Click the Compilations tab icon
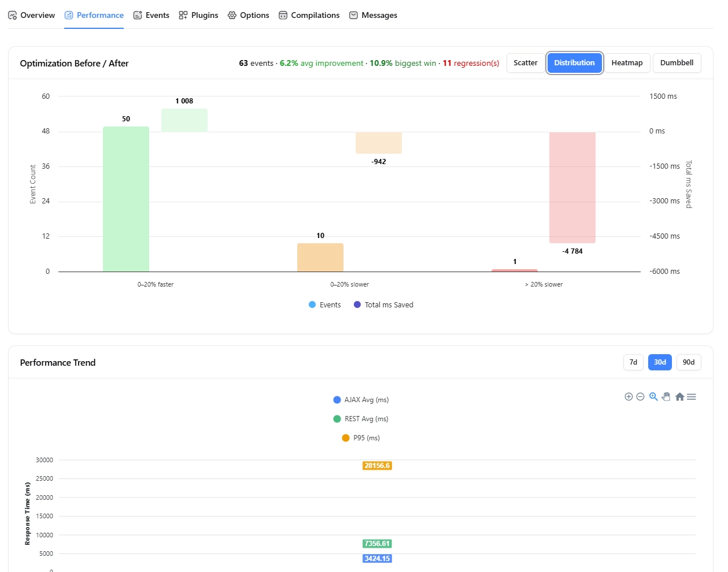The height and width of the screenshot is (572, 728). pos(283,15)
